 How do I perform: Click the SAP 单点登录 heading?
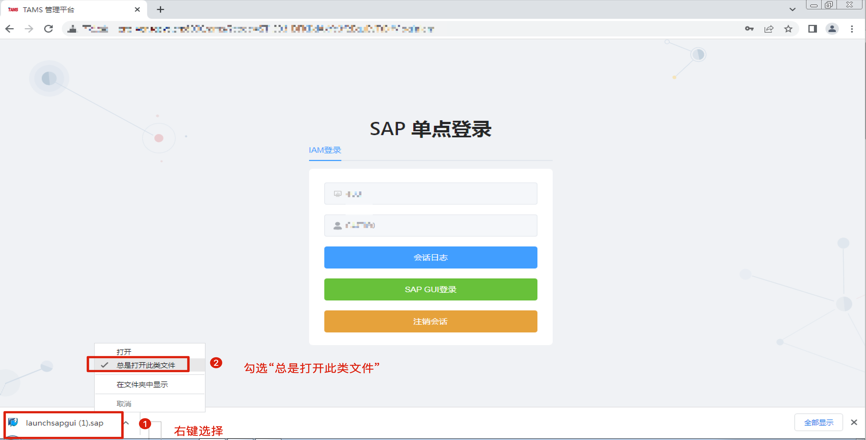(431, 129)
